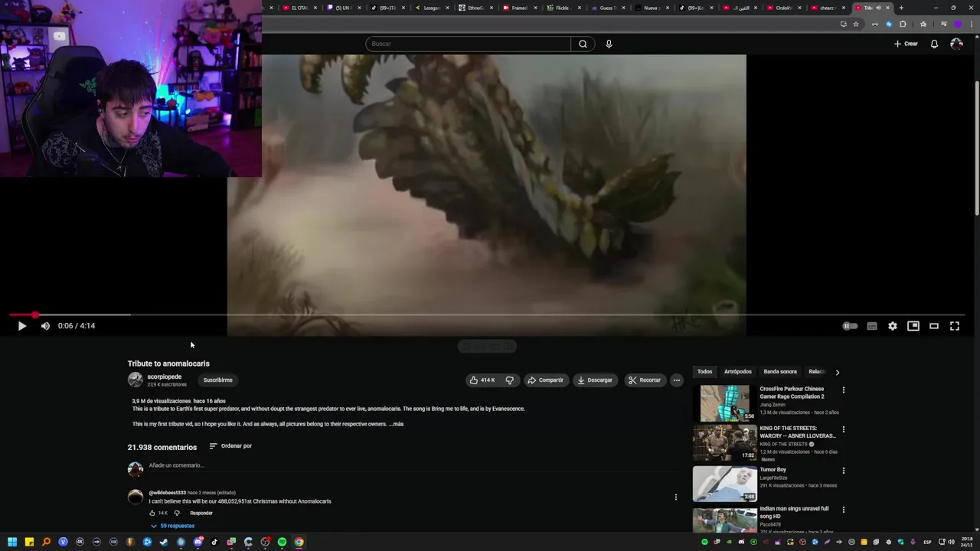This screenshot has height=551, width=980.
Task: Open Spotify from the taskbar
Action: (282, 542)
